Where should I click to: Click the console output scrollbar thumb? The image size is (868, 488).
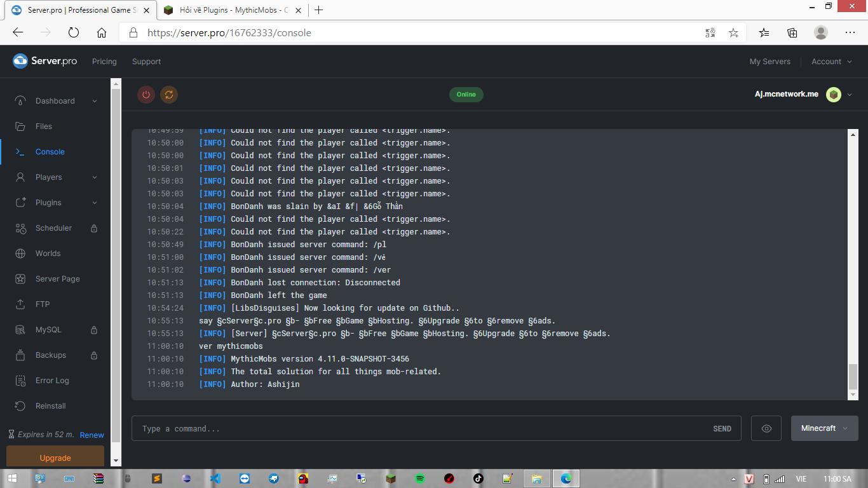(x=853, y=377)
